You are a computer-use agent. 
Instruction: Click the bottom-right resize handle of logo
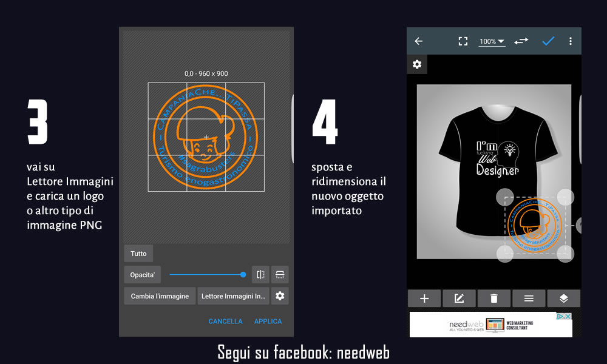click(x=565, y=254)
